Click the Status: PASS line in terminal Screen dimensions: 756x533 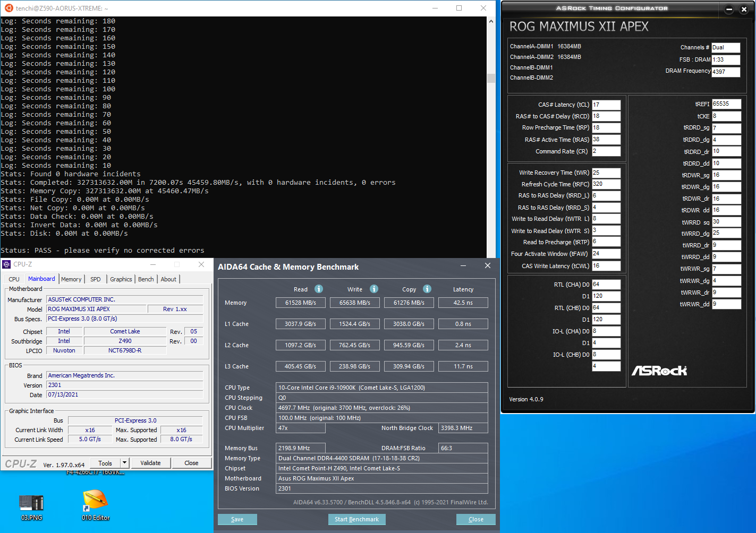(x=103, y=250)
